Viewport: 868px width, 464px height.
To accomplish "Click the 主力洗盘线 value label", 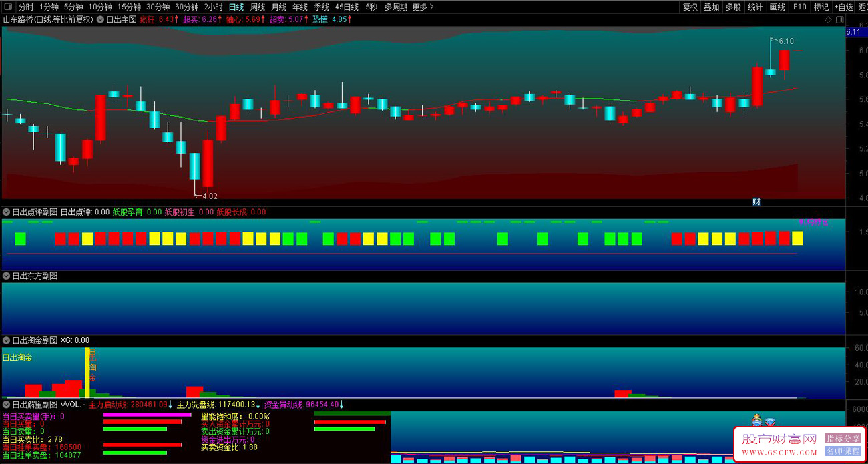I will click(219, 405).
